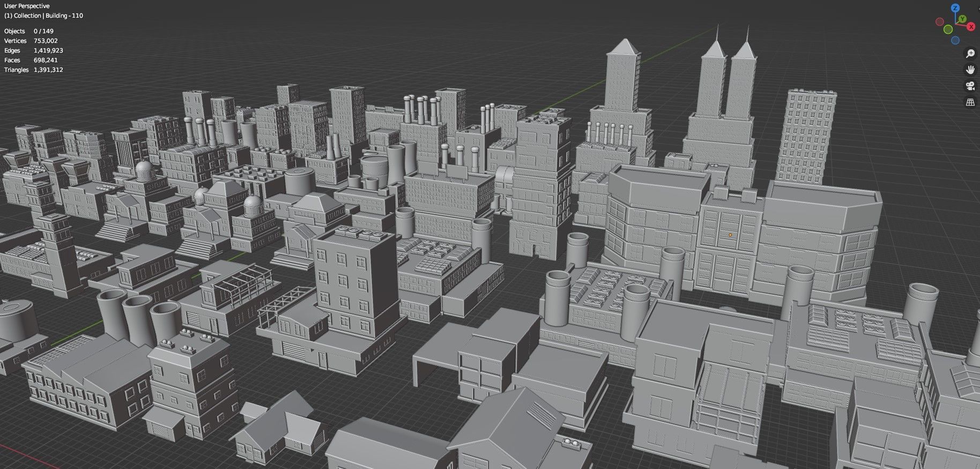The width and height of the screenshot is (980, 469).
Task: Click the zoom magnifier viewport icon
Action: 970,53
